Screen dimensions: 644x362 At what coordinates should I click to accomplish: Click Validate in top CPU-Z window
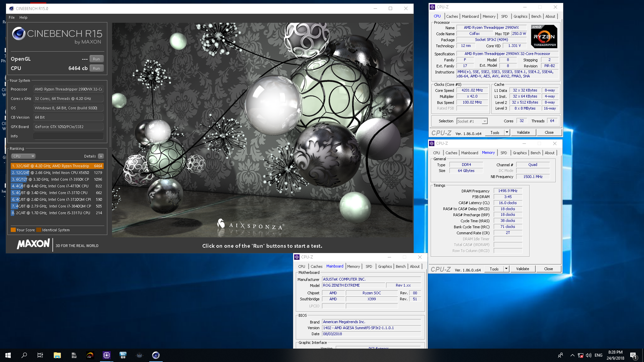[523, 133]
